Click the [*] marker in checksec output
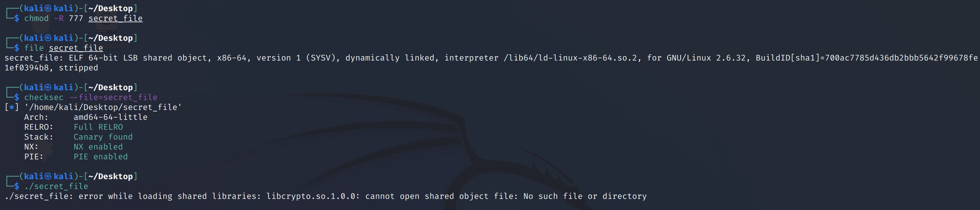The height and width of the screenshot is (210, 980). (11, 107)
